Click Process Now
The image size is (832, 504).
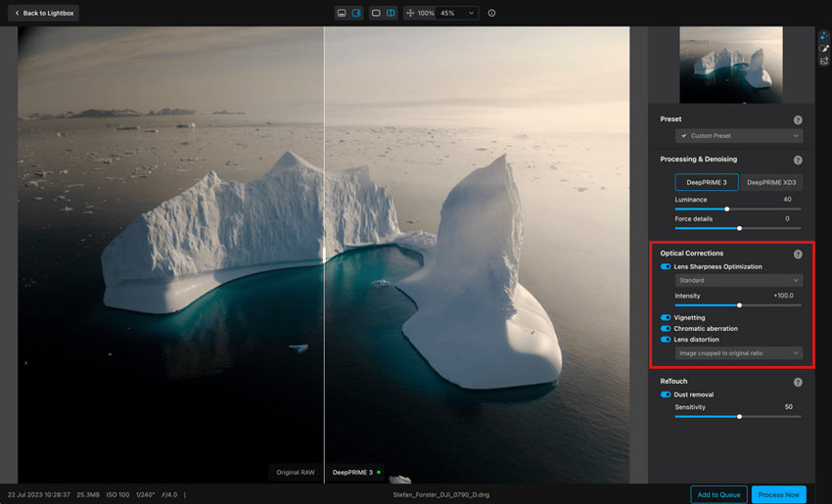pos(778,494)
